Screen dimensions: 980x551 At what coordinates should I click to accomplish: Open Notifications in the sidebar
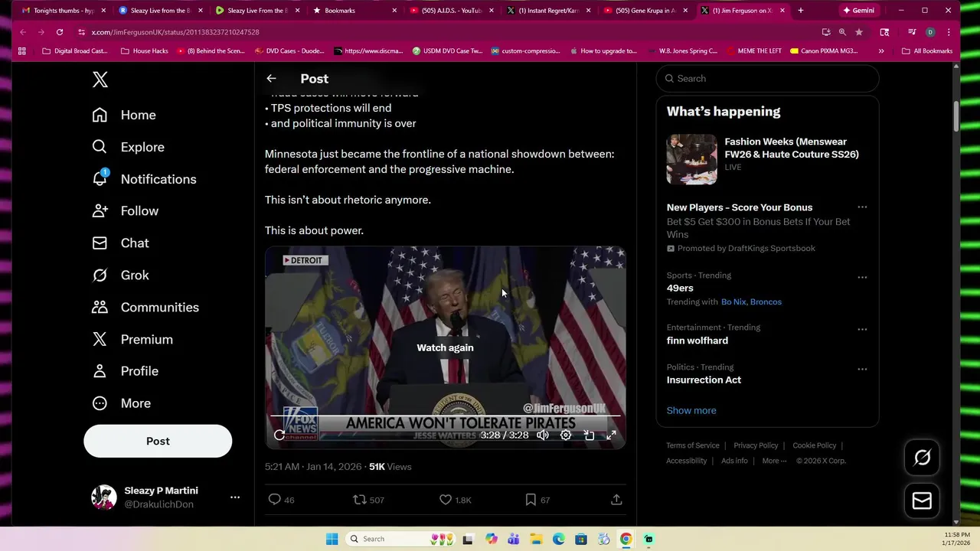click(144, 179)
